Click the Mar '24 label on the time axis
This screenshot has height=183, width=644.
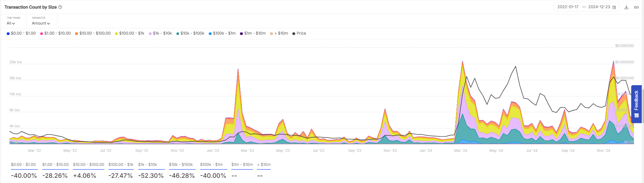pos(461,151)
